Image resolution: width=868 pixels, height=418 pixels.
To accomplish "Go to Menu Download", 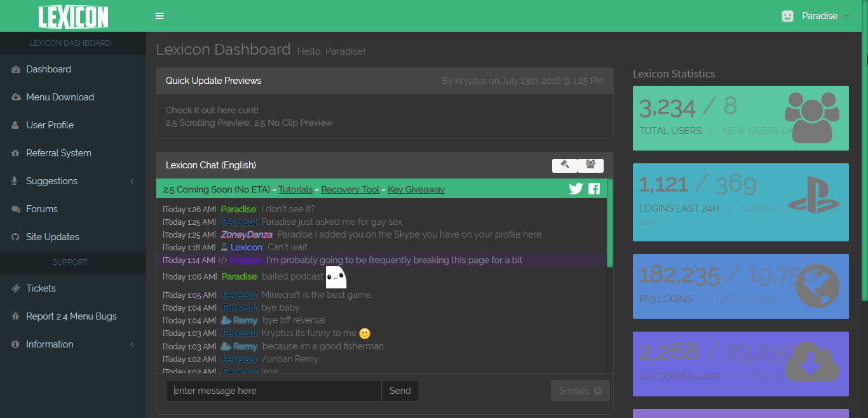I will point(73,97).
